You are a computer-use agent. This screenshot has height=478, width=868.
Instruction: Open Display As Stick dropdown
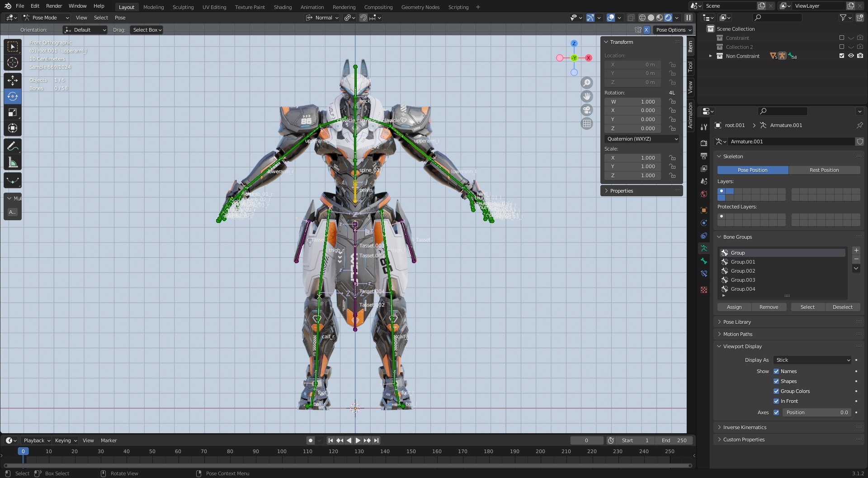(812, 360)
